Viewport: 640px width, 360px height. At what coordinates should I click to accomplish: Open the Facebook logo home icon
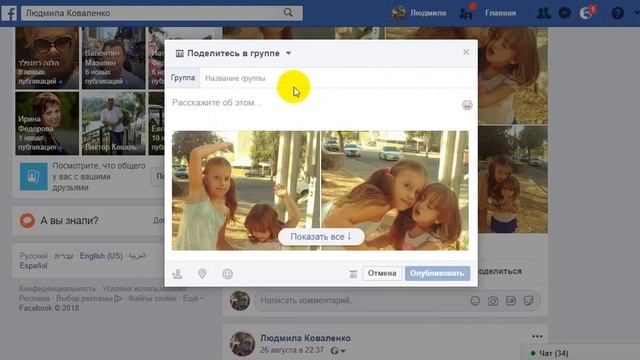[9, 13]
